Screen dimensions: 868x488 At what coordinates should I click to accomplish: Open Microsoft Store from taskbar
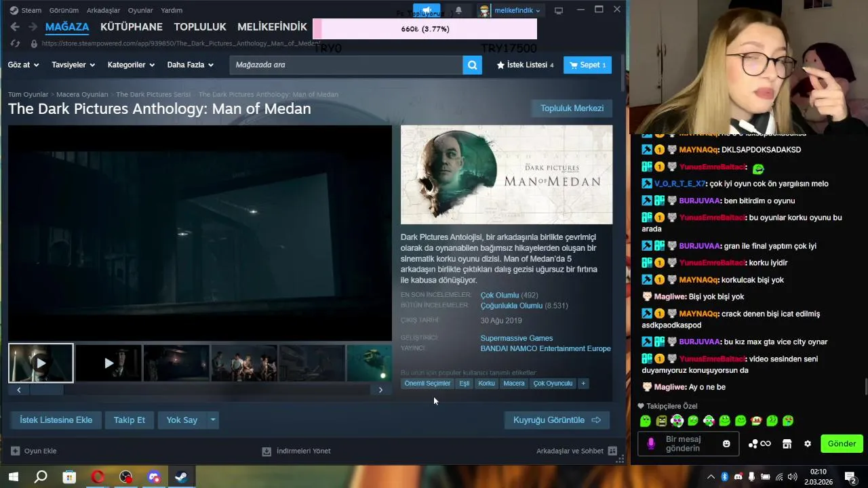[69, 477]
